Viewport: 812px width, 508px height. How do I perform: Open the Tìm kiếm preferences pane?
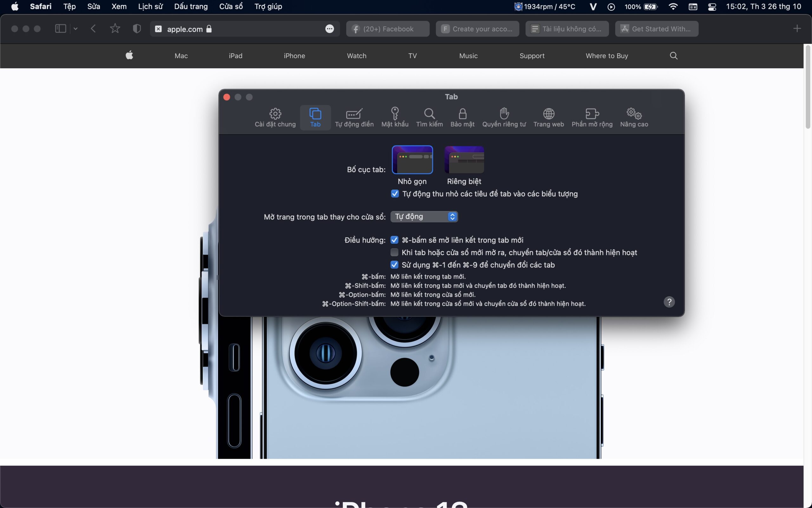[x=429, y=117]
